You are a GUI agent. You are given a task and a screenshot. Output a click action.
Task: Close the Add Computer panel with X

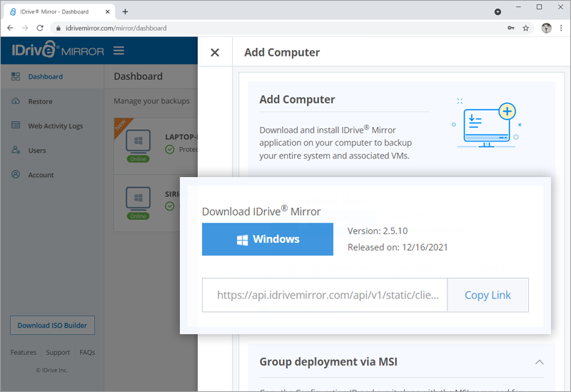[215, 52]
